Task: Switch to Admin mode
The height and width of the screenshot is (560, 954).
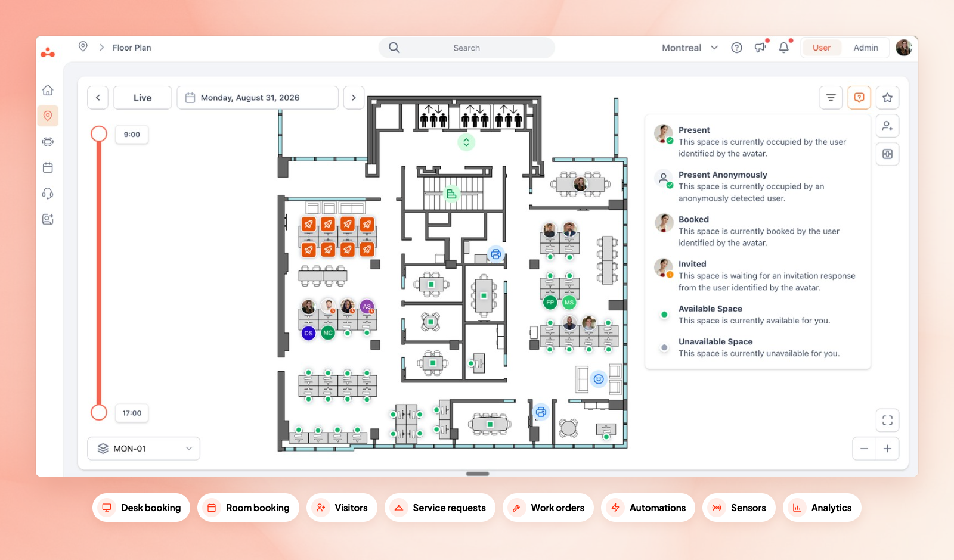Action: pos(866,48)
